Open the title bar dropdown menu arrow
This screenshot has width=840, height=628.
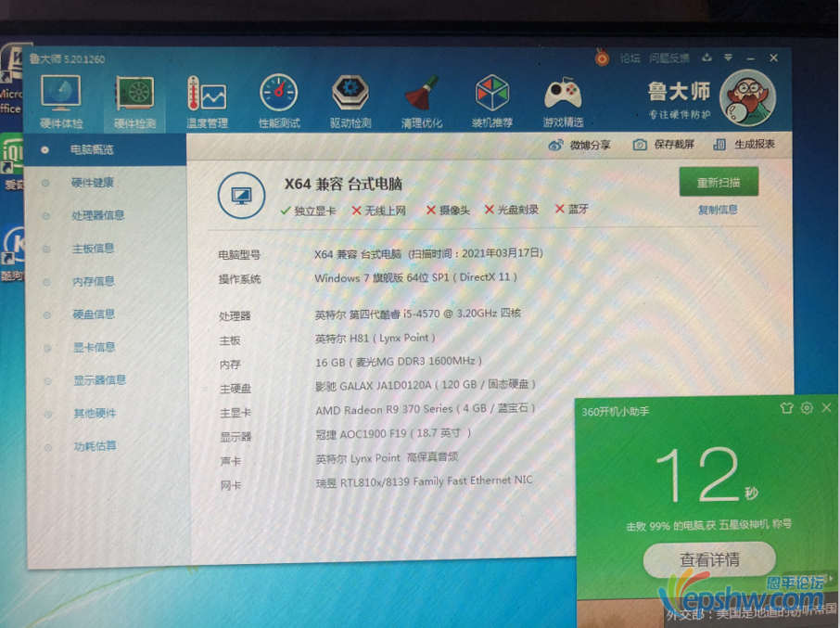tap(728, 58)
